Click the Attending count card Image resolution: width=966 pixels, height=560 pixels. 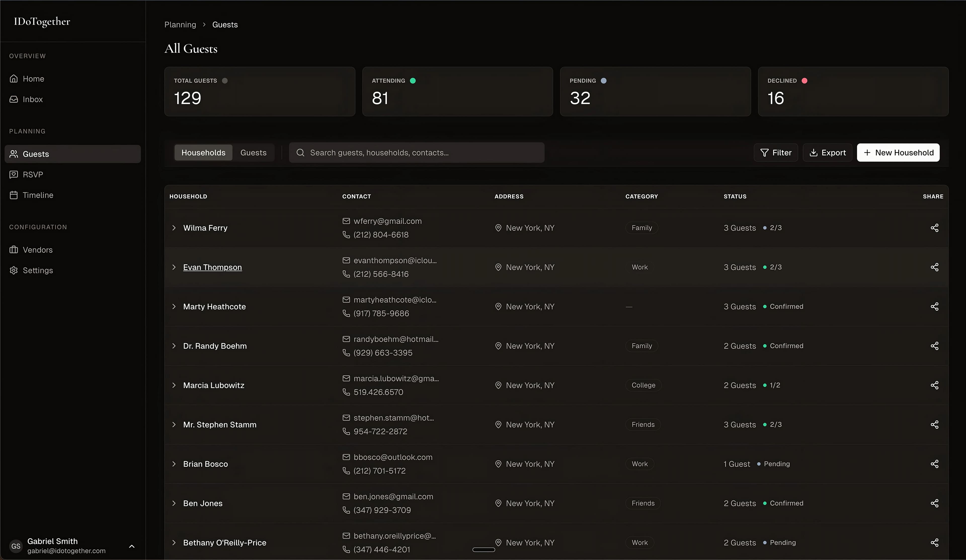click(457, 92)
